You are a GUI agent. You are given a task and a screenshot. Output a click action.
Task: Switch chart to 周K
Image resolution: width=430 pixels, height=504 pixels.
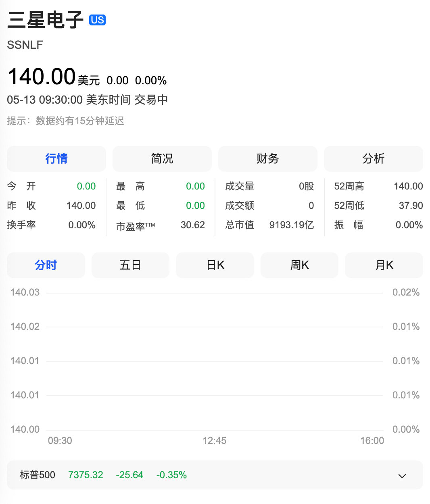tap(299, 265)
